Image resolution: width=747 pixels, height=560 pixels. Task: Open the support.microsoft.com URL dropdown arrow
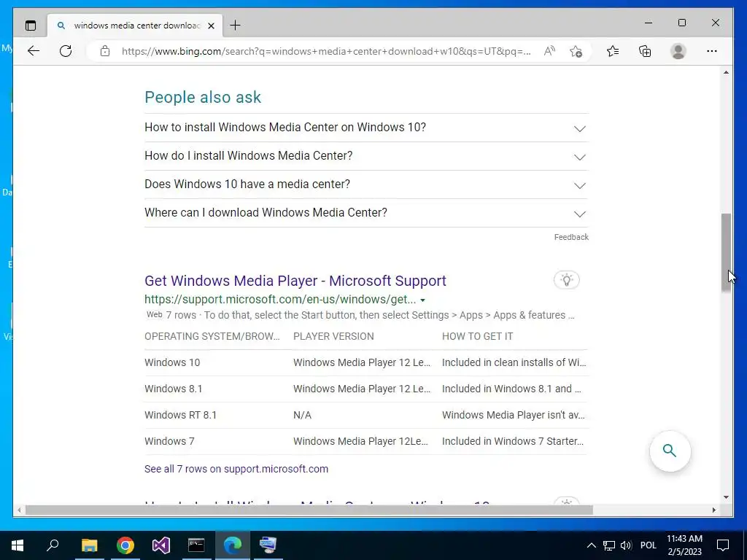click(x=422, y=300)
